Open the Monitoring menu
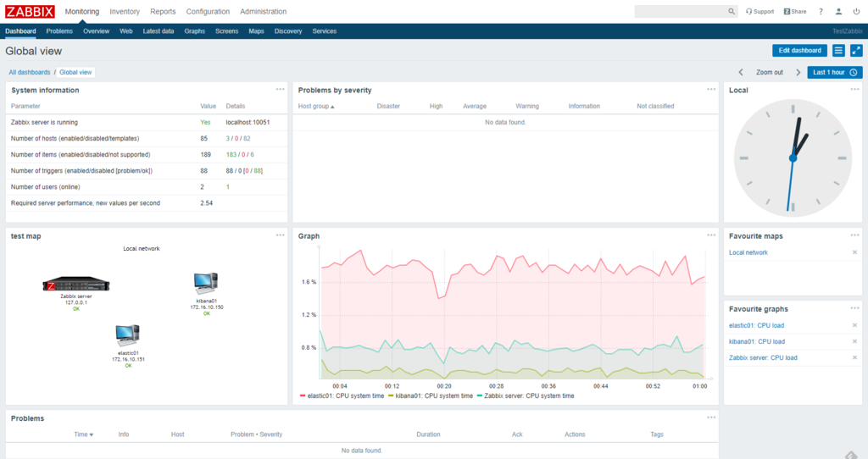This screenshot has width=868, height=459. (82, 12)
